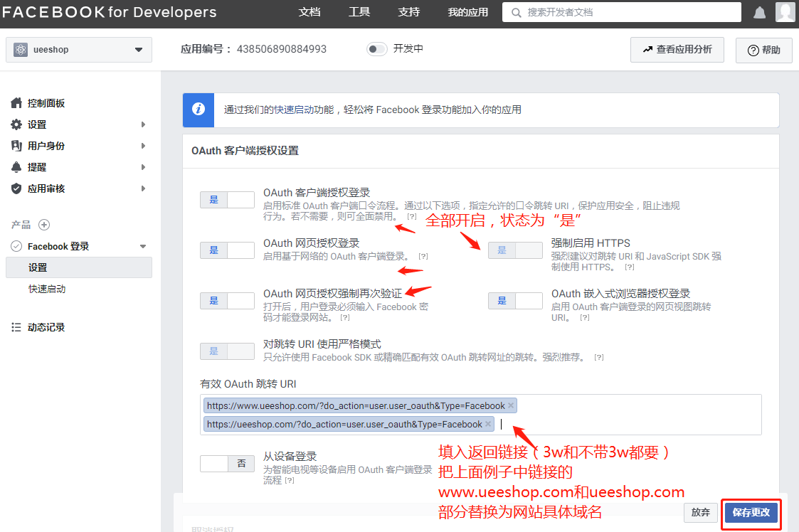
Task: Open 控制面板 in the sidebar
Action: tap(46, 103)
